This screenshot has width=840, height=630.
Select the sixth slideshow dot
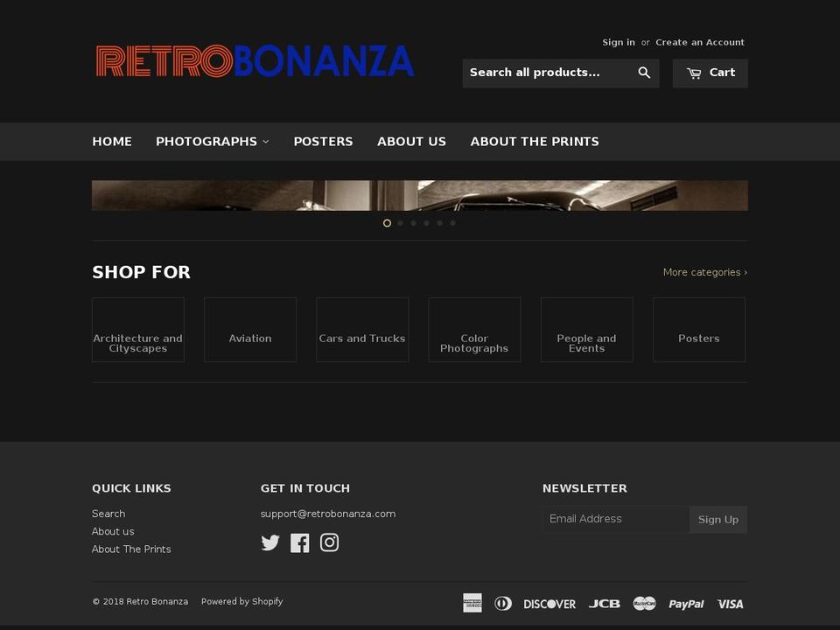pyautogui.click(x=452, y=223)
